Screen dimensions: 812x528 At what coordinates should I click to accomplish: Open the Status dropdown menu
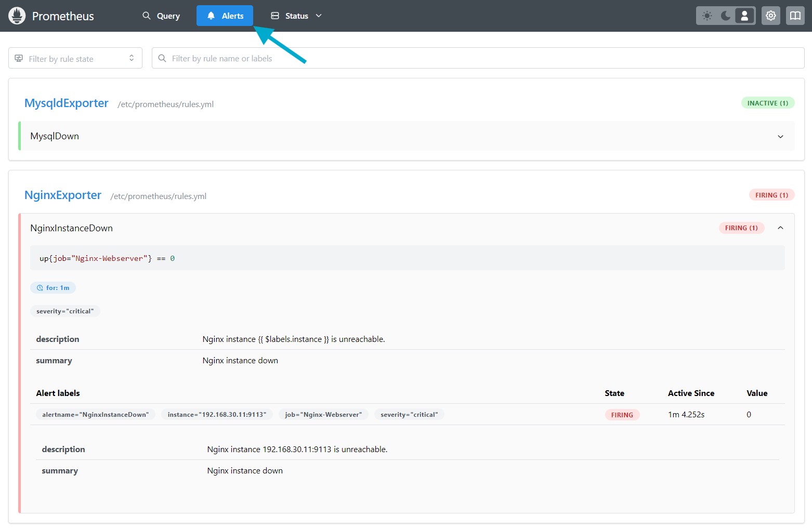296,16
